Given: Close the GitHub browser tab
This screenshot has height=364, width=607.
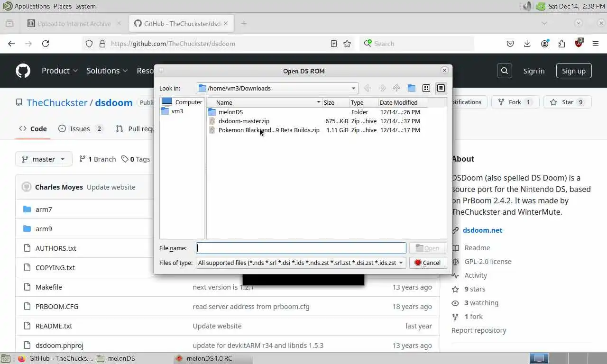Looking at the screenshot, I should click(x=226, y=23).
